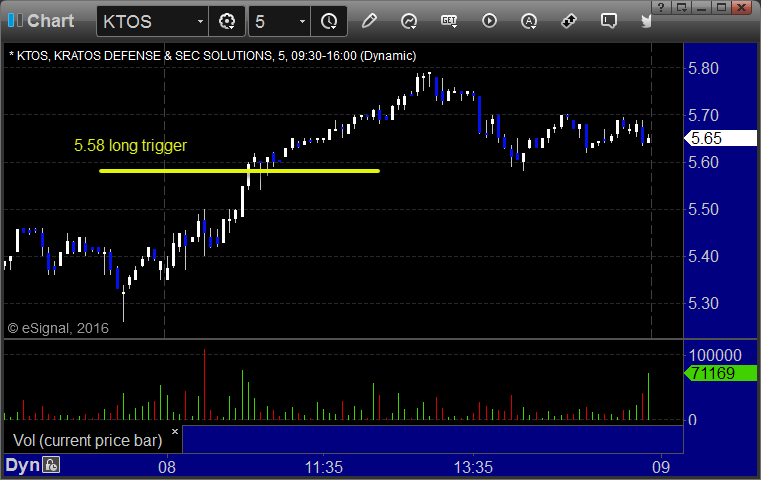Open the circled A icon menu
The width and height of the screenshot is (761, 480).
[529, 21]
